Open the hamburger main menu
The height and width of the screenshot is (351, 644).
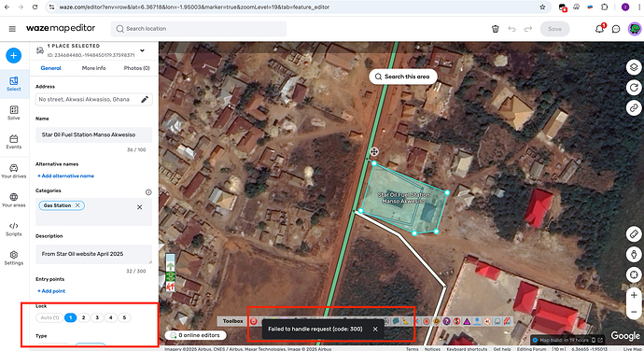click(12, 29)
